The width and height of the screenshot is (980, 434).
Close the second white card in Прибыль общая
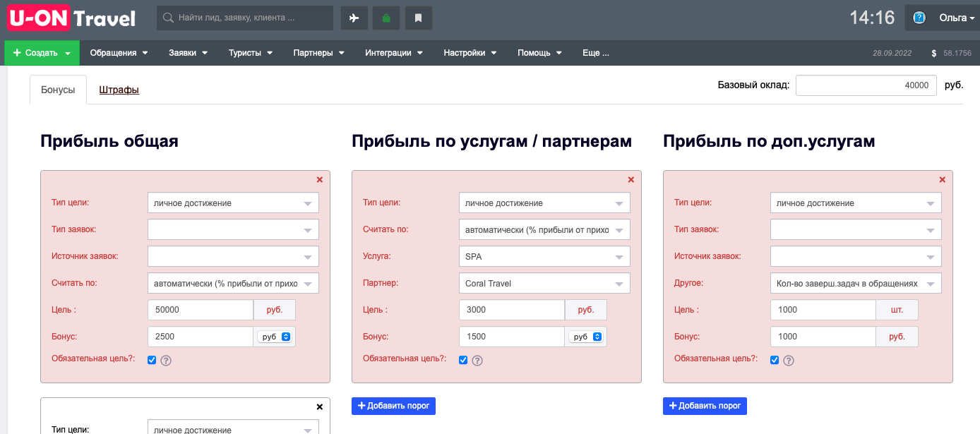tap(319, 406)
